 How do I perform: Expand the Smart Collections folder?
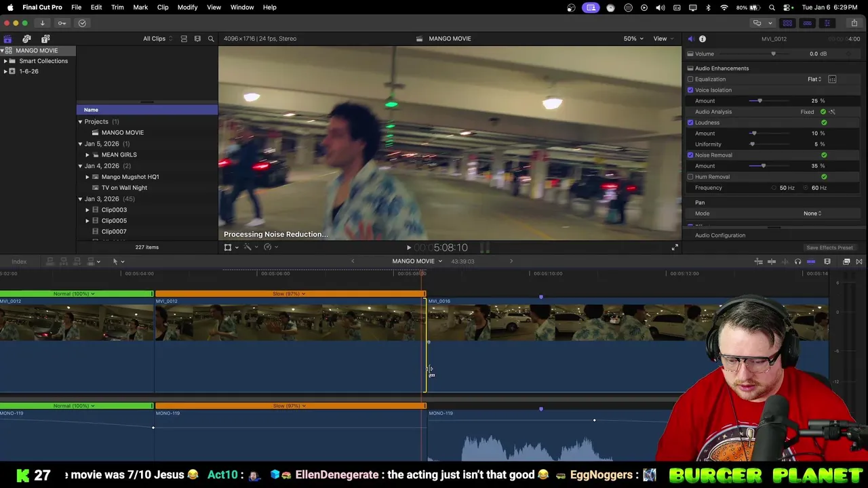tap(5, 61)
